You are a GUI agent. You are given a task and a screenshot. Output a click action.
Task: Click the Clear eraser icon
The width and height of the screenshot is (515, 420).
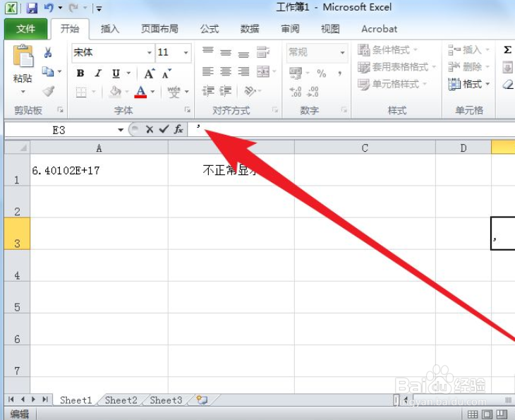(507, 85)
